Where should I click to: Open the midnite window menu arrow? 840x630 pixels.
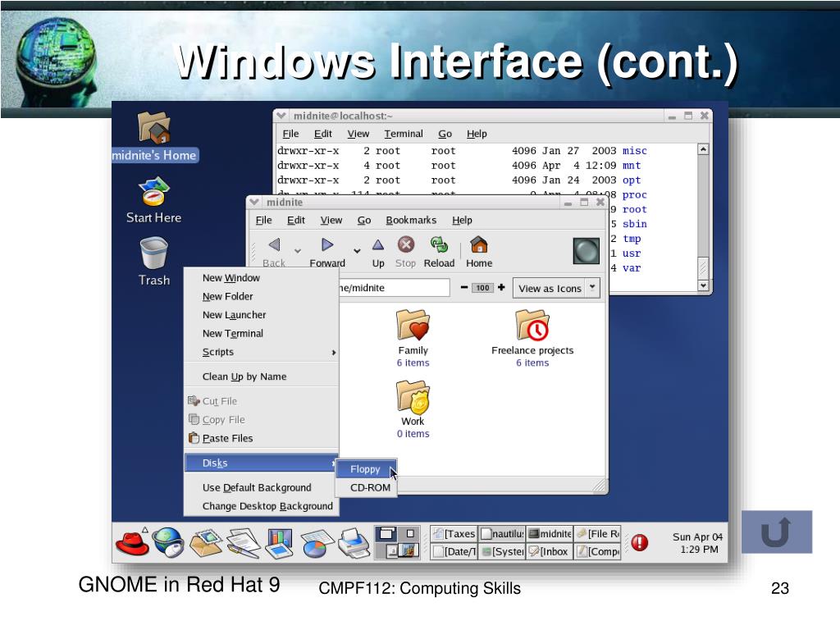coord(254,202)
